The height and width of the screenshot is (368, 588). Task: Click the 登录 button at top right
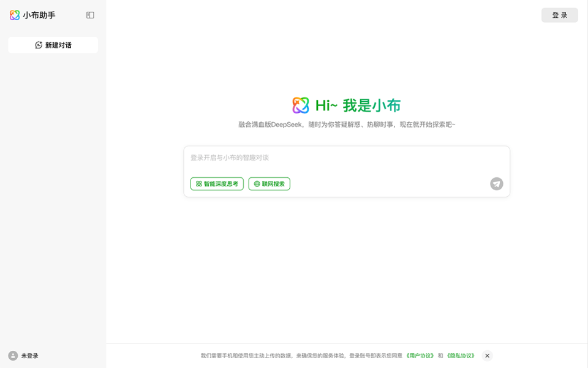[x=559, y=15]
